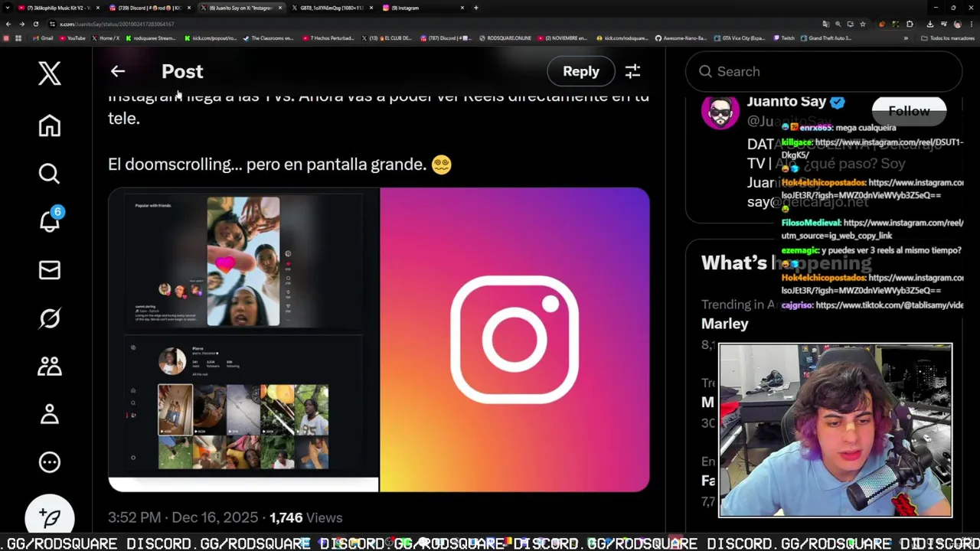Bookmark this page with the star icon
This screenshot has height=551, width=980.
864,24
